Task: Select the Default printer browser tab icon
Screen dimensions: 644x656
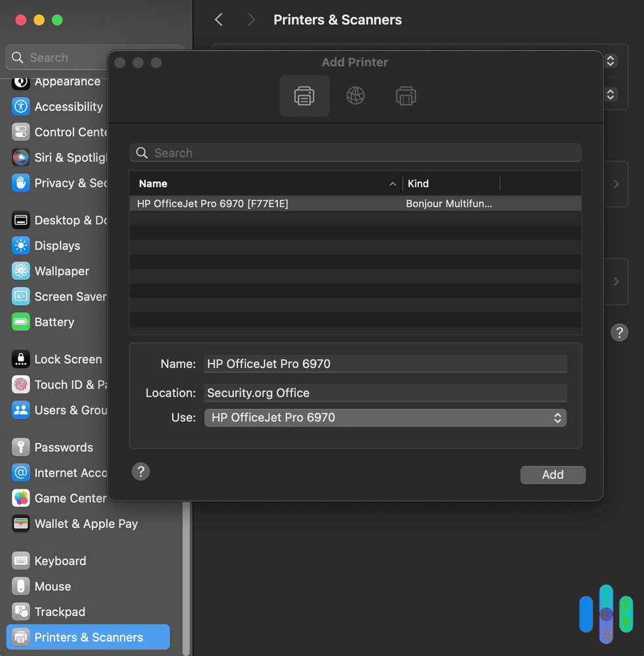Action: (x=304, y=95)
